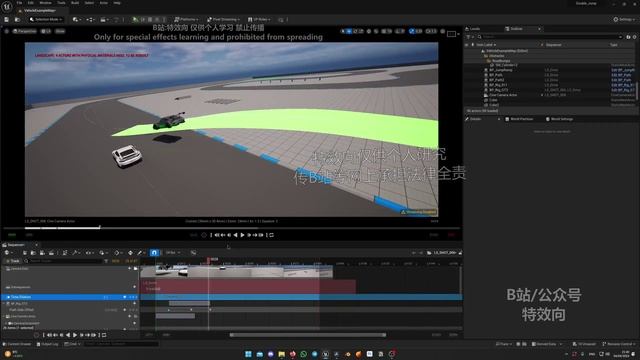
Task: Click the Sequencer horizontal timeline scrollbar
Action: (308, 335)
